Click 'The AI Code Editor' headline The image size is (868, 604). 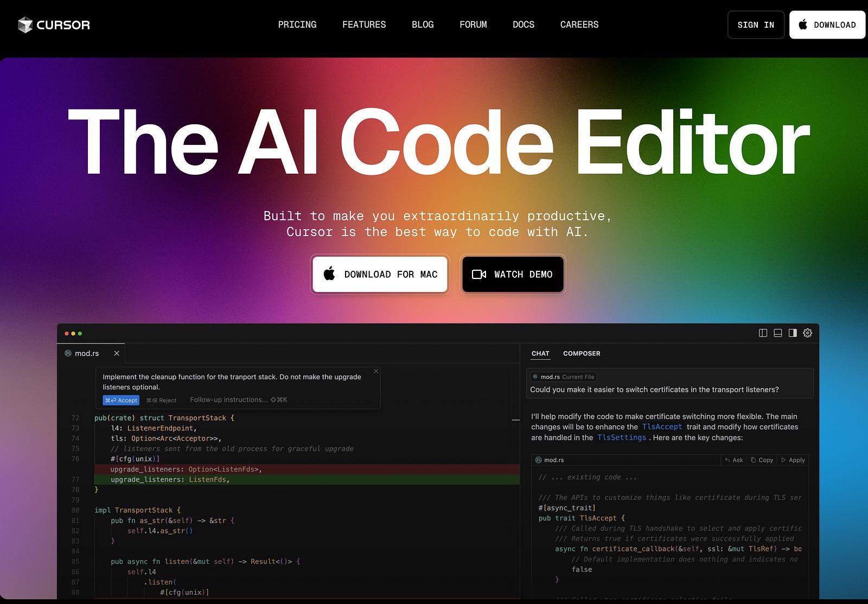tap(439, 142)
